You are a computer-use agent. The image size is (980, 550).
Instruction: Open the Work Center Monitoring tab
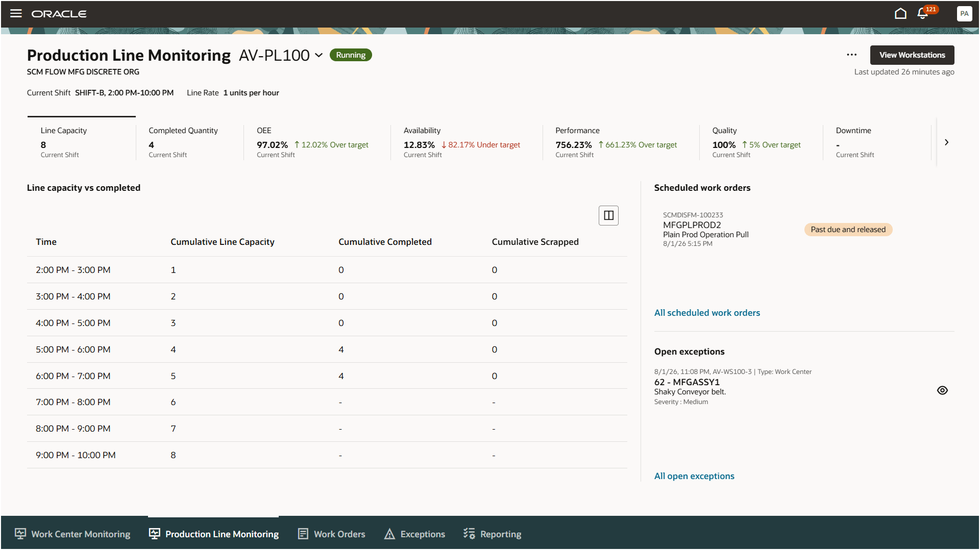[72, 534]
